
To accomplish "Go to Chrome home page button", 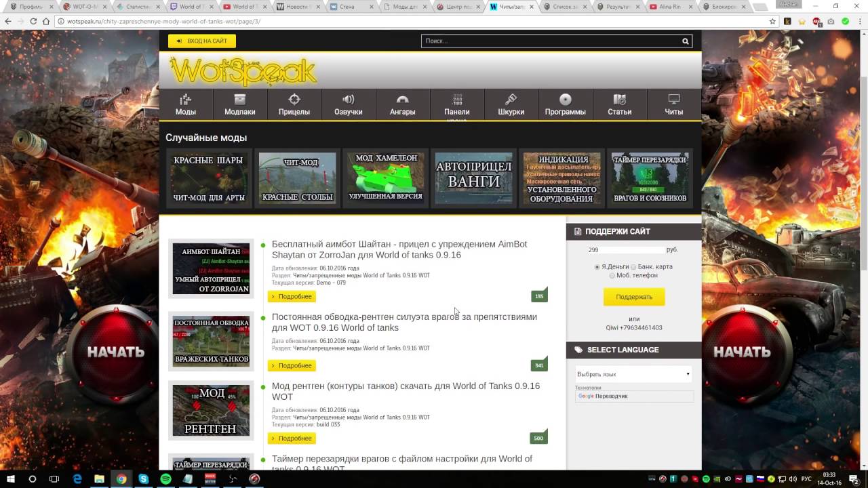I will [46, 21].
